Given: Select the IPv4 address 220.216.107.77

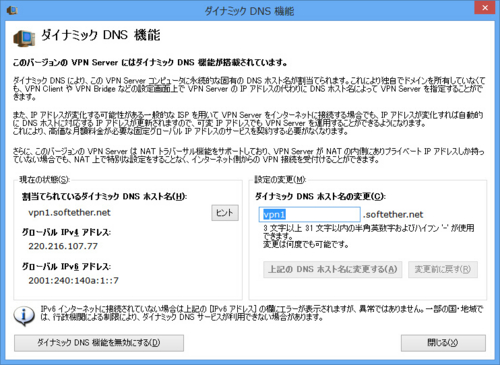Looking at the screenshot, I should (63, 246).
